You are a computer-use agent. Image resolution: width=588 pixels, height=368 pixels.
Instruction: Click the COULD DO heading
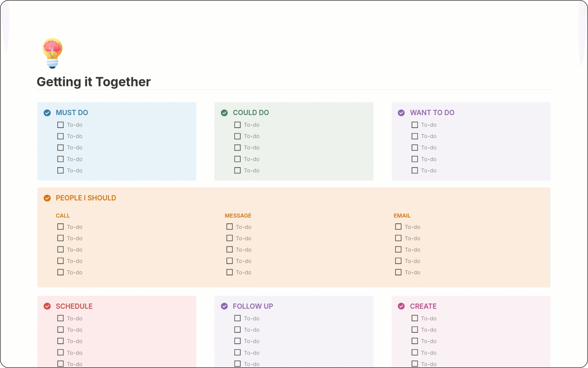click(251, 113)
